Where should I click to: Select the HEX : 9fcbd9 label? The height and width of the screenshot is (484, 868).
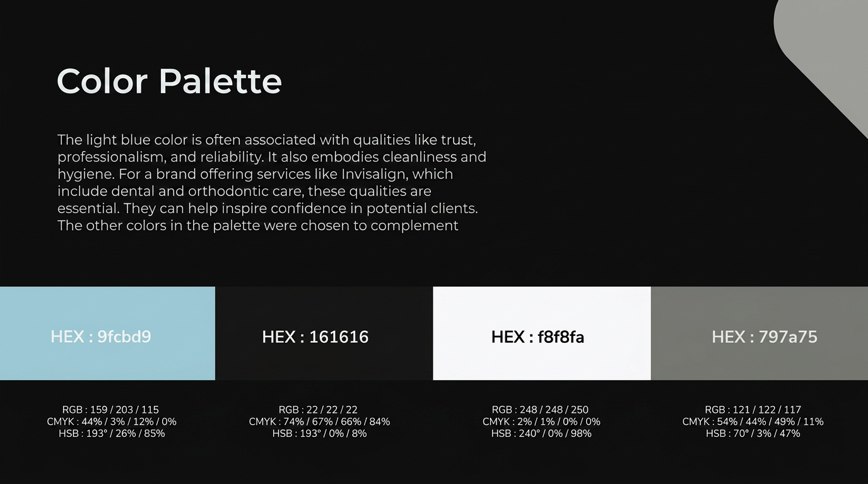click(x=101, y=337)
